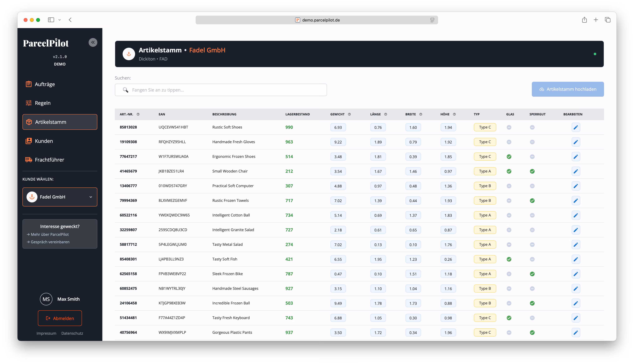Viewport: 634px width, 364px height.
Task: Navigate to Kunden page
Action: click(x=44, y=141)
